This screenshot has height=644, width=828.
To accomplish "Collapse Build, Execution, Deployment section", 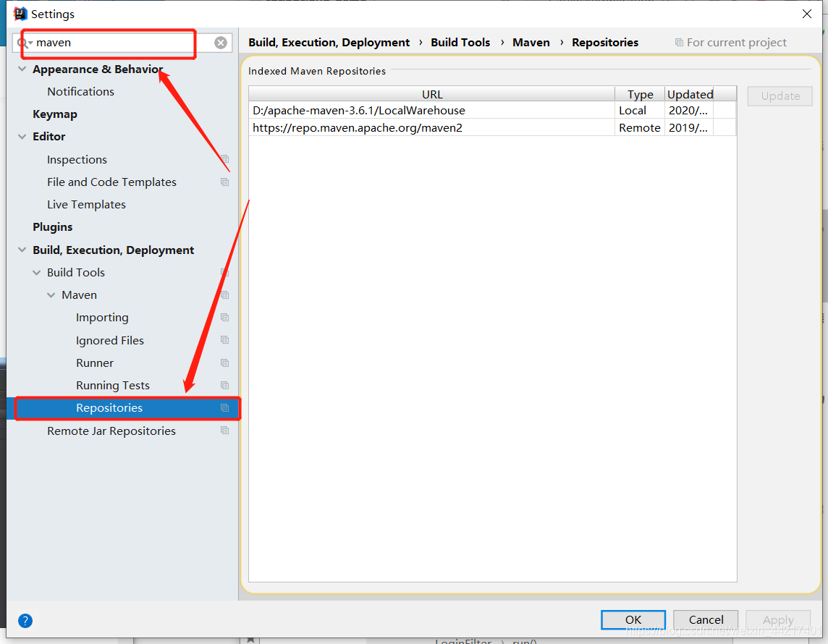I will [22, 250].
